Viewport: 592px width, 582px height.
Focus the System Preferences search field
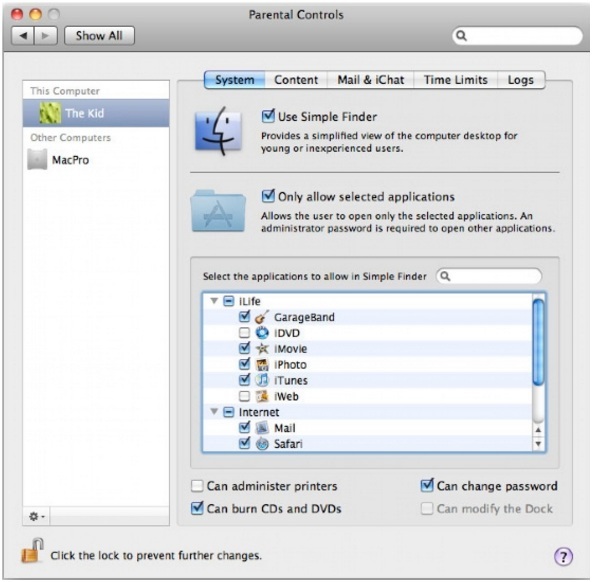[517, 36]
